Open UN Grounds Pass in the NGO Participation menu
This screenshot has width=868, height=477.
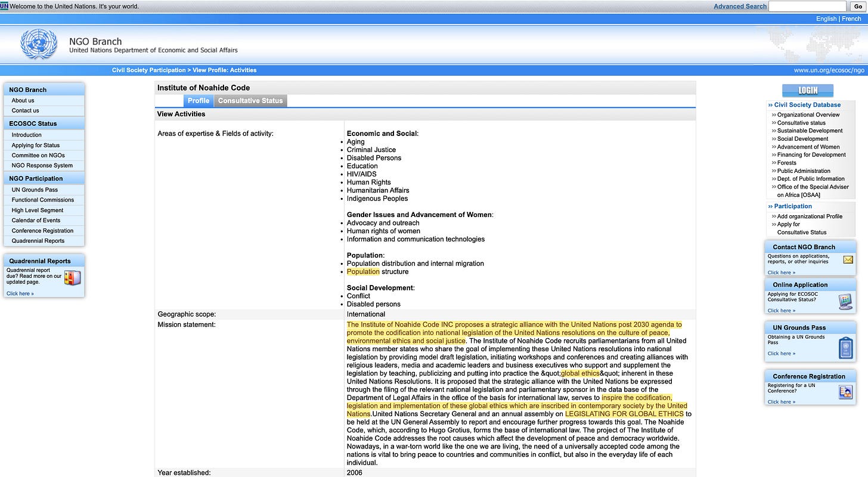pos(35,190)
